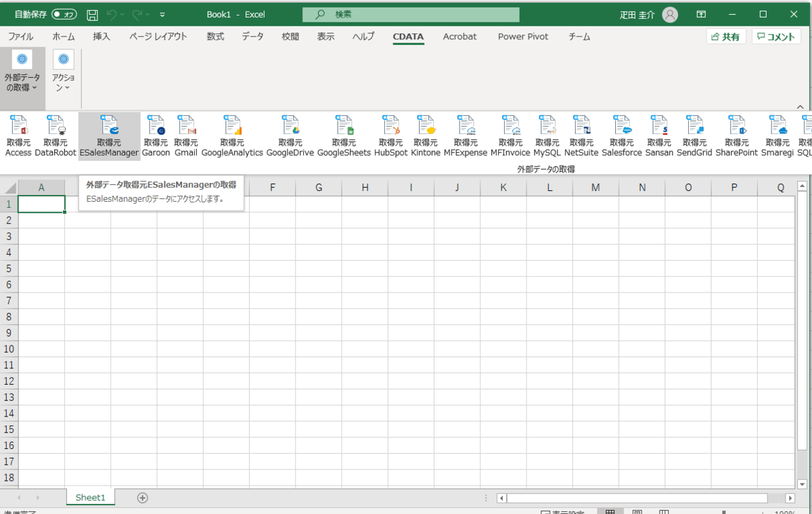Add a new sheet with plus button
Viewport: 812px width, 514px height.
(142, 498)
